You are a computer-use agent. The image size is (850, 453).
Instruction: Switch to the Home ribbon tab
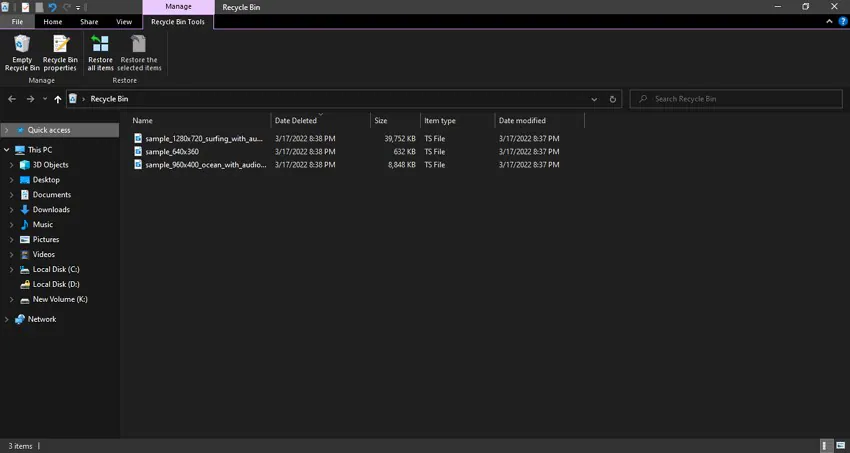click(53, 22)
